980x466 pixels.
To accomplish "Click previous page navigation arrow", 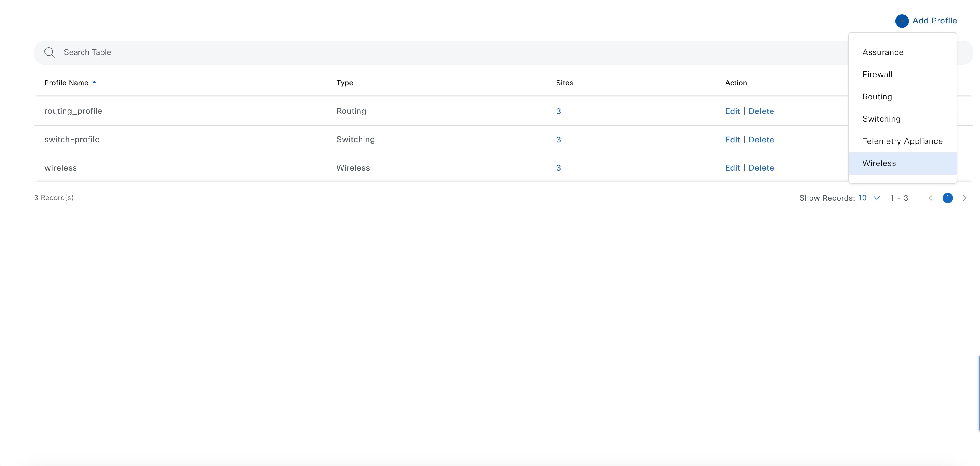I will [932, 197].
